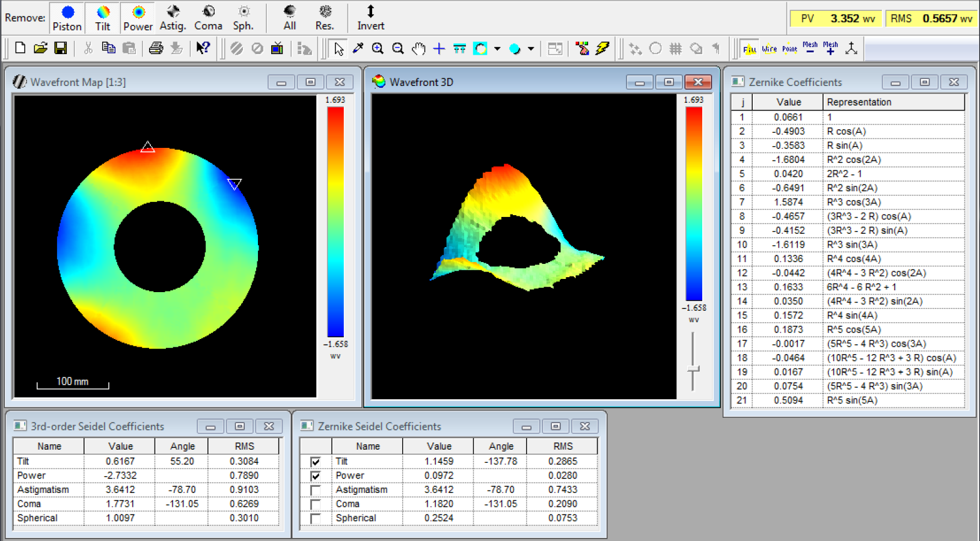The image size is (980, 541).
Task: Click the Print icon
Action: point(156,49)
